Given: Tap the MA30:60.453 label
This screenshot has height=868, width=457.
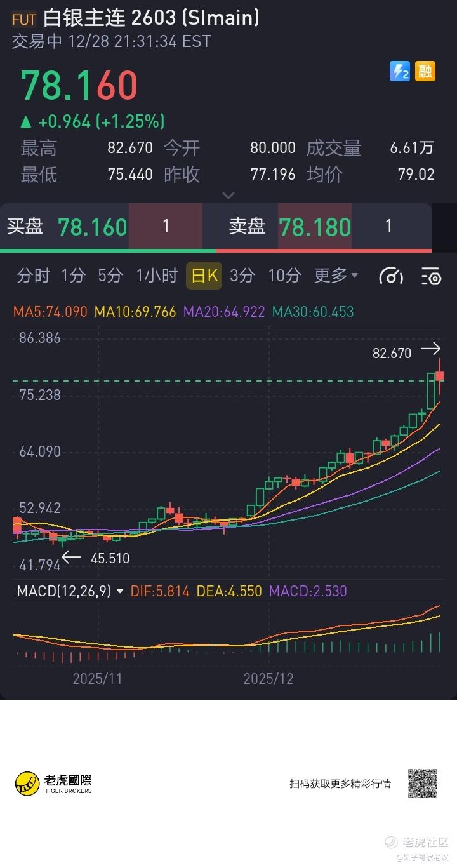Looking at the screenshot, I should tap(313, 312).
